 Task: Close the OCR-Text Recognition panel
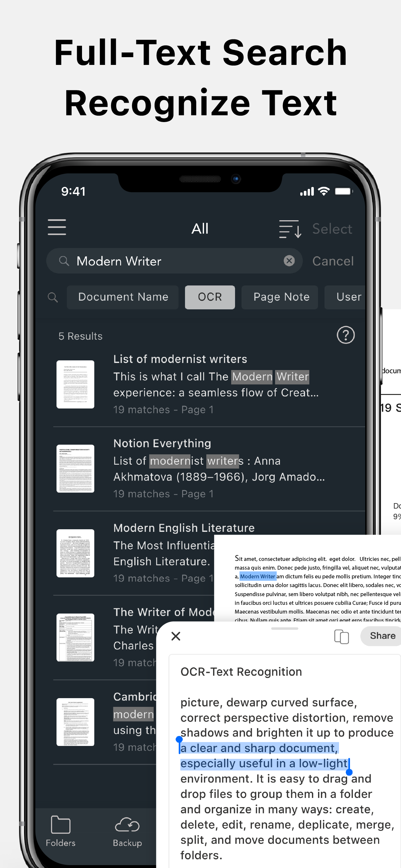click(176, 636)
